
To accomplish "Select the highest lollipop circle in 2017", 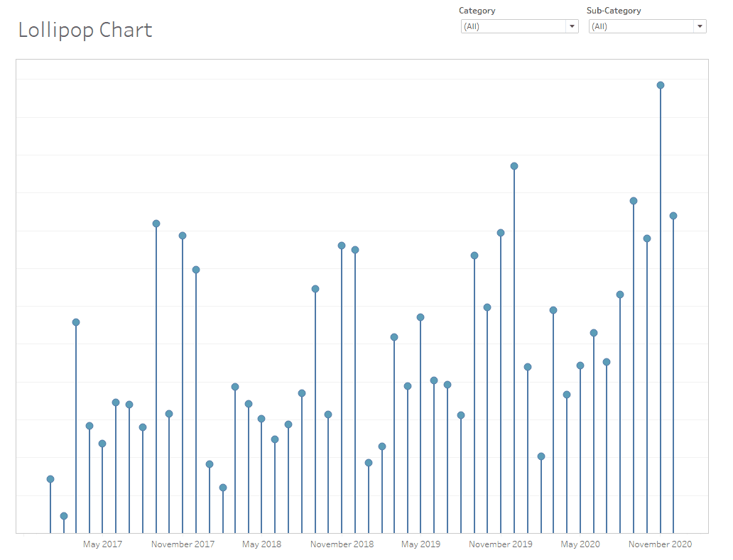I will click(x=156, y=224).
